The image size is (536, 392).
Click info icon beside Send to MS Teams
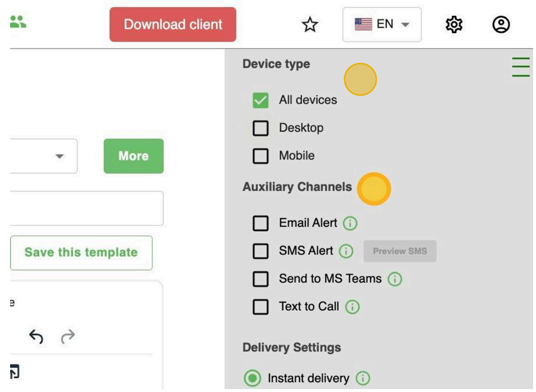point(394,279)
